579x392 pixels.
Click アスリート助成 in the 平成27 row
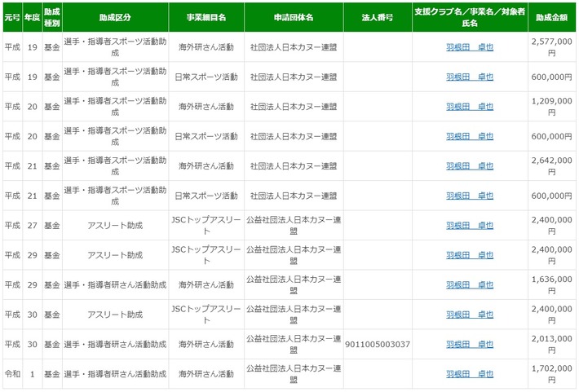[x=115, y=226]
